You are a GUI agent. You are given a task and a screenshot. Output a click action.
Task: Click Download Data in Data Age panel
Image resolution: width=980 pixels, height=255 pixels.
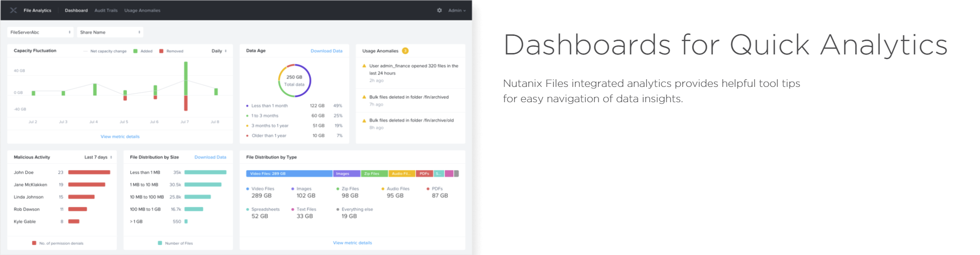coord(327,51)
